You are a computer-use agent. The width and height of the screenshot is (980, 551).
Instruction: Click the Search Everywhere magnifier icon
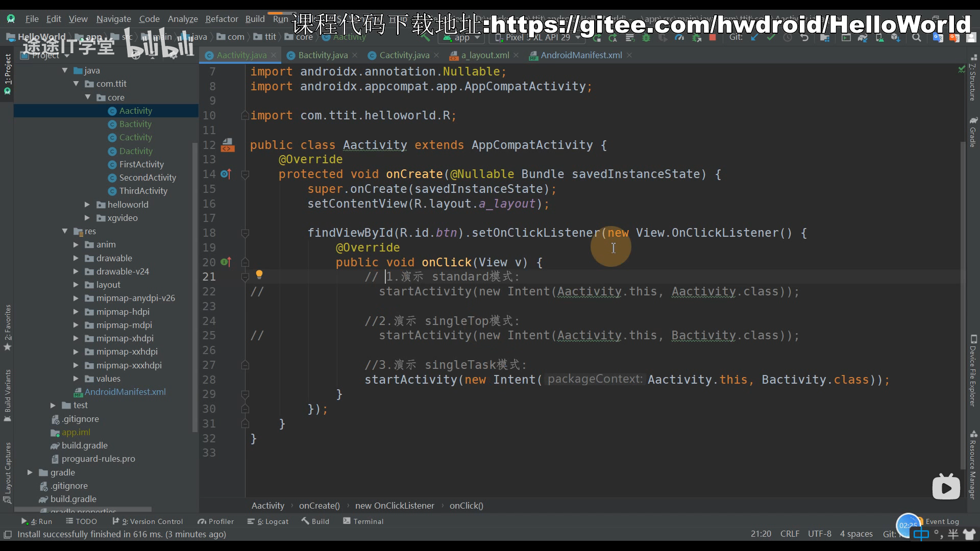coord(916,37)
